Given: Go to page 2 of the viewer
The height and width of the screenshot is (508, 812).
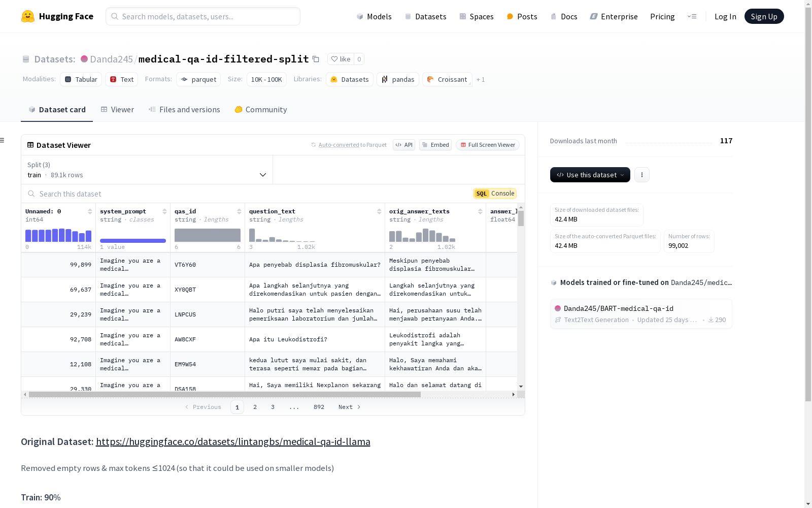Looking at the screenshot, I should point(255,407).
